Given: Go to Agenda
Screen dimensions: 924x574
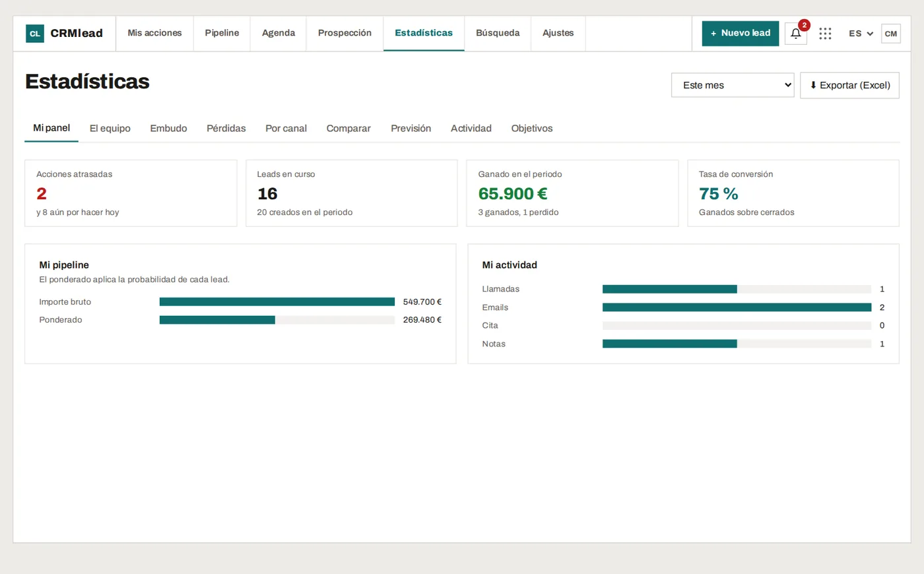Looking at the screenshot, I should (279, 33).
